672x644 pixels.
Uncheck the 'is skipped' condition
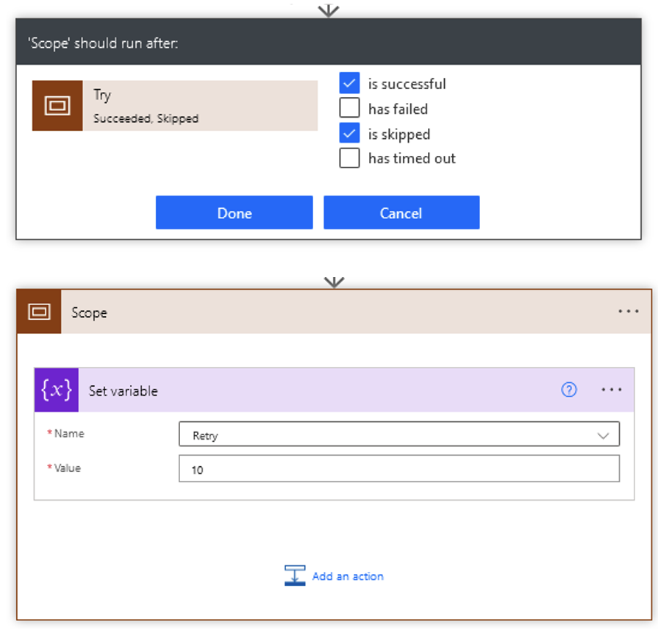click(349, 133)
